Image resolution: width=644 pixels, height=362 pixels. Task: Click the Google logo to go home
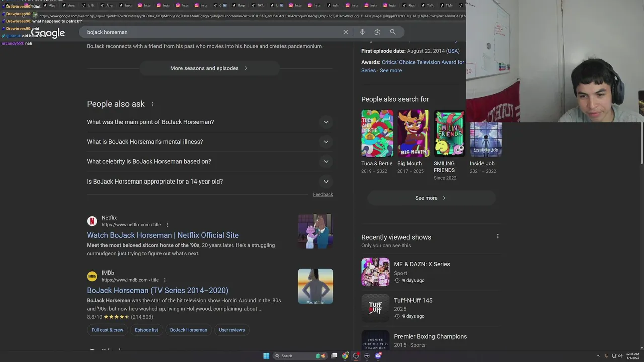pyautogui.click(x=48, y=33)
